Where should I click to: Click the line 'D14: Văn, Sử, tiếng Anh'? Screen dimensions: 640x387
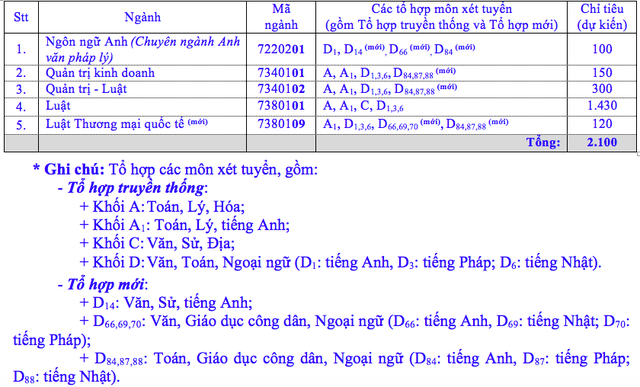click(x=166, y=303)
